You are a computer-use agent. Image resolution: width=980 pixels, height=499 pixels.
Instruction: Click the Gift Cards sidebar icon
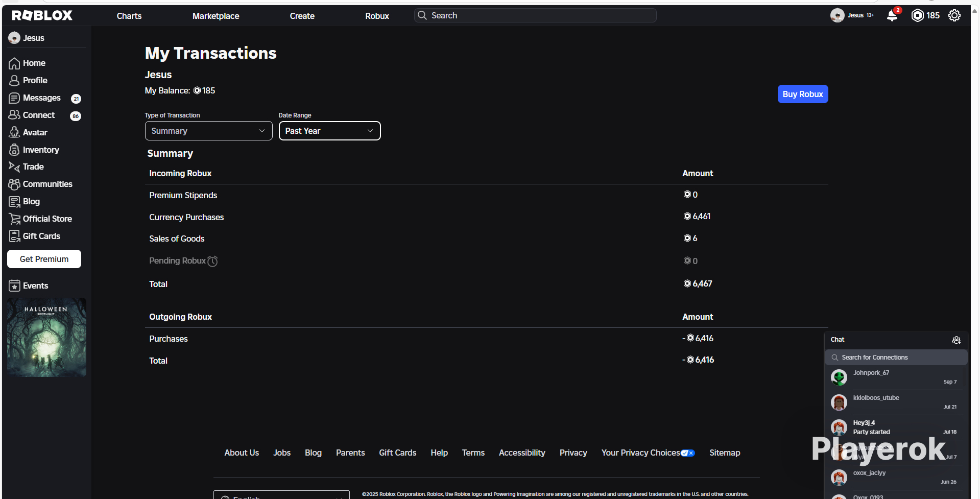tap(14, 236)
